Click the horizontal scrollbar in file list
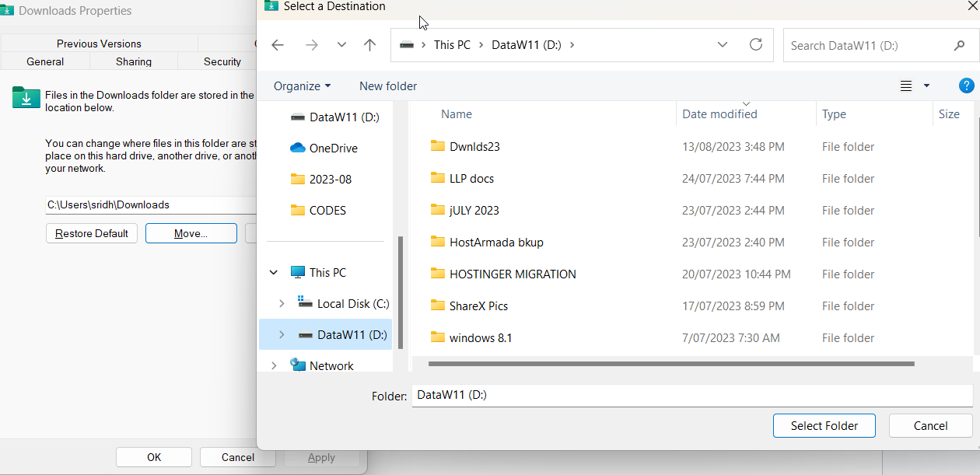This screenshot has height=475, width=980. point(670,363)
